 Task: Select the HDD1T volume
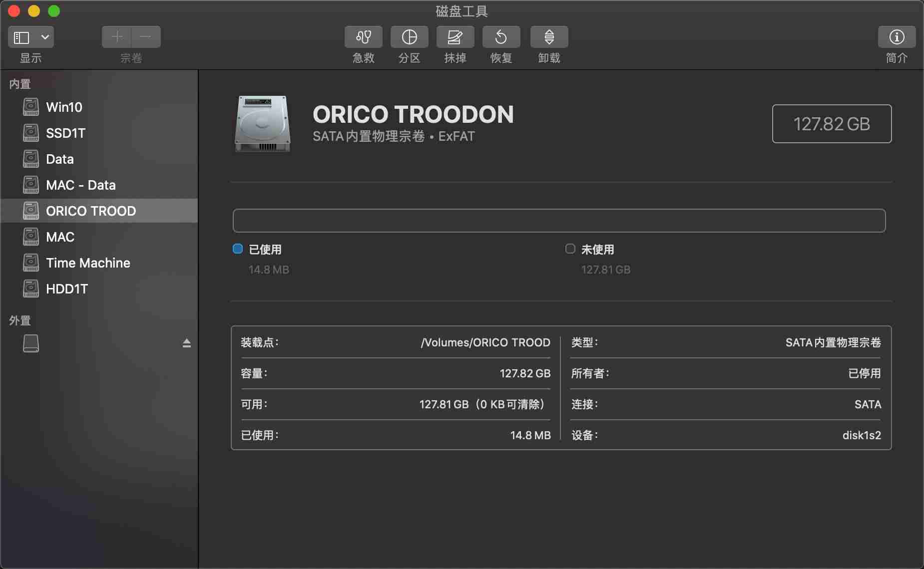click(99, 288)
